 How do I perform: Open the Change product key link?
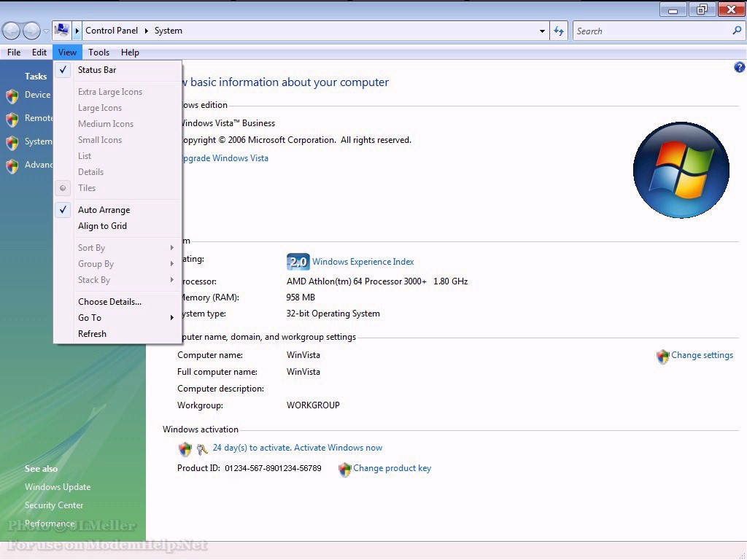click(392, 468)
